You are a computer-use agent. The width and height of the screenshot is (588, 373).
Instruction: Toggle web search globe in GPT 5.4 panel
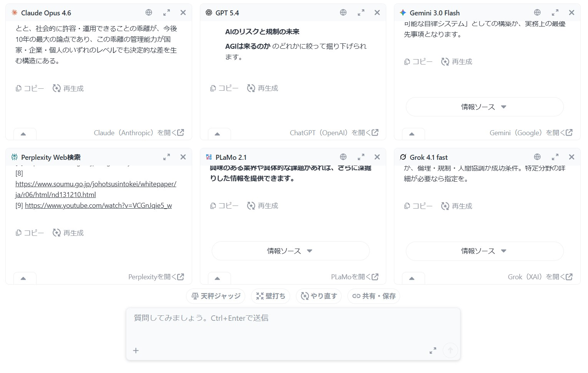[343, 13]
